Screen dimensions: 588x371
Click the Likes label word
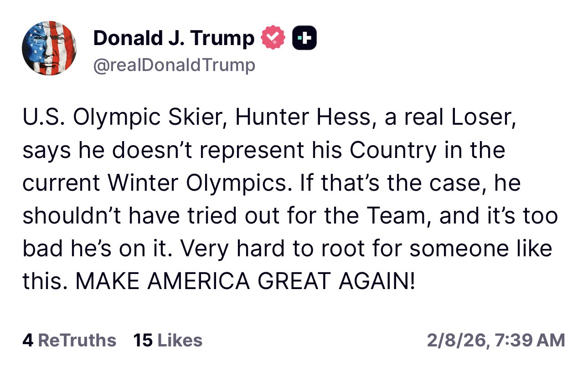click(180, 340)
